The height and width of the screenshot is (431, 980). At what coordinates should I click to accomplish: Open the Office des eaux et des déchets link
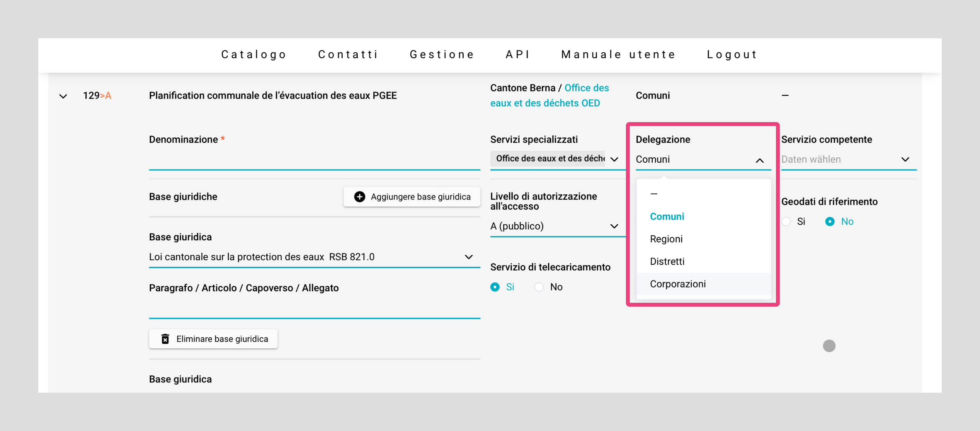point(550,96)
